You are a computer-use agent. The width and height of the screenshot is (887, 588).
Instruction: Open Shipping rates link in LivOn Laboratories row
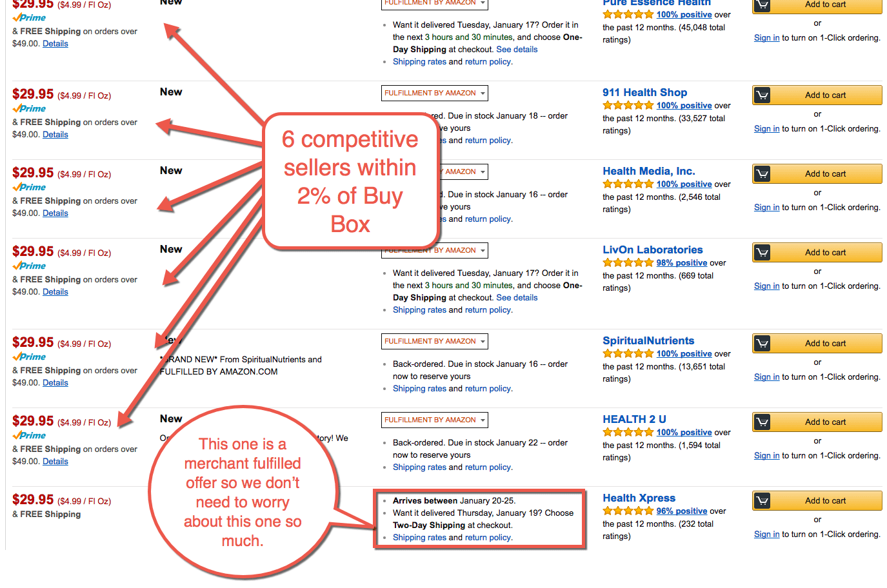pyautogui.click(x=419, y=309)
